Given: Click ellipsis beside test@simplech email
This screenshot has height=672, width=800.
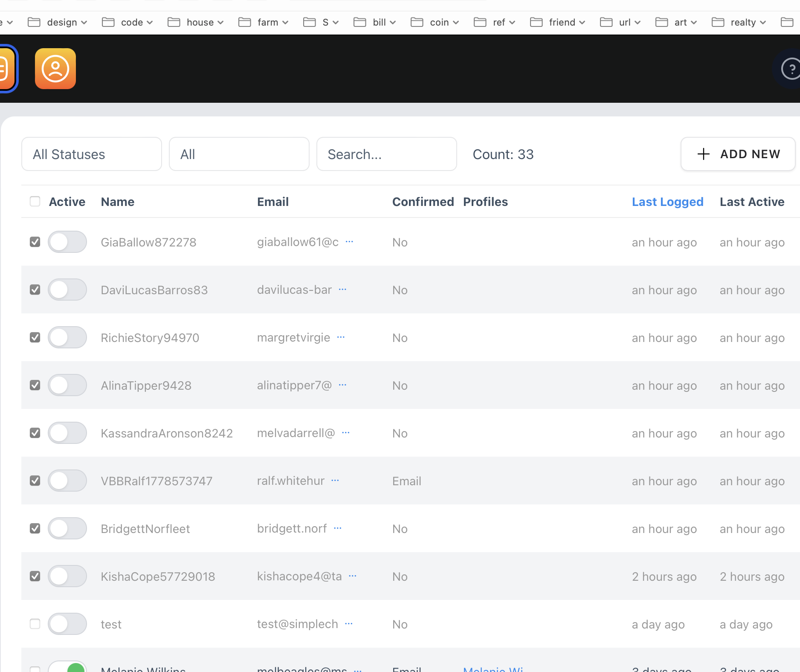Looking at the screenshot, I should tap(349, 624).
